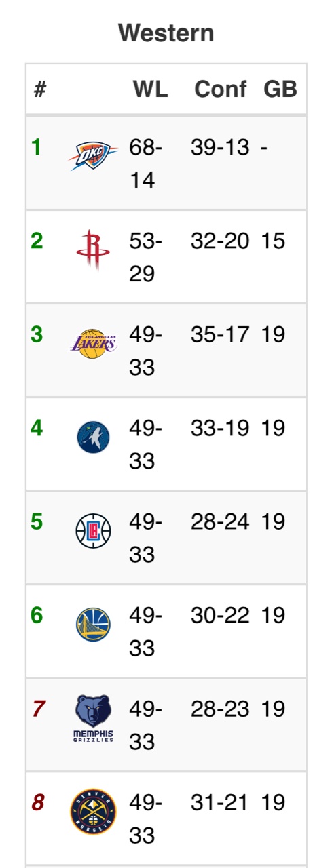Tap the Minnesota Timberwolves logo
The width and height of the screenshot is (332, 868).
pyautogui.click(x=93, y=437)
